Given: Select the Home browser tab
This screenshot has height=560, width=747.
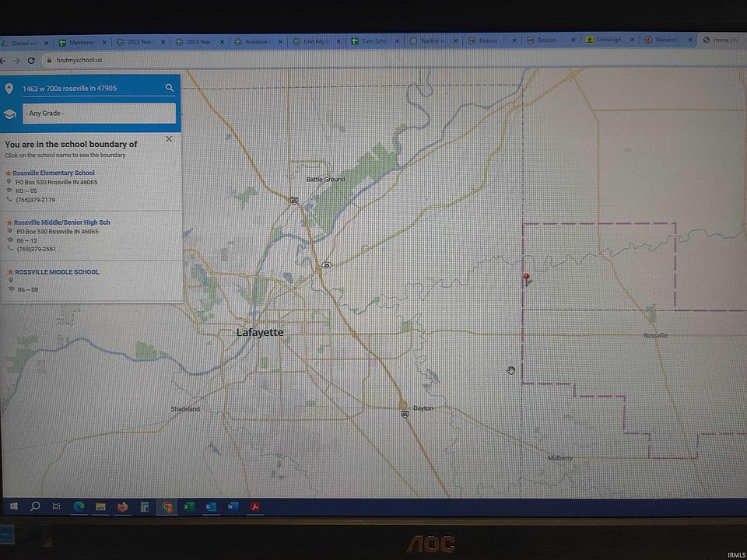Looking at the screenshot, I should [722, 40].
